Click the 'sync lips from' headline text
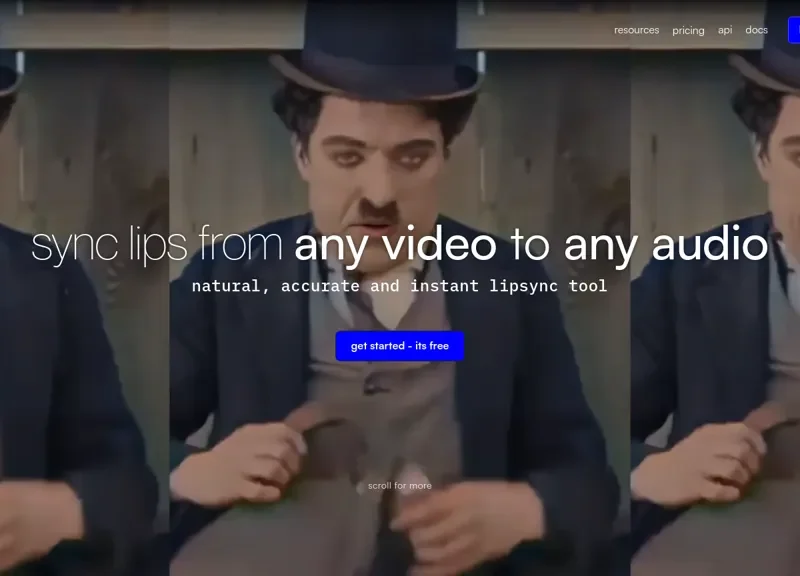The height and width of the screenshot is (576, 800). click(158, 246)
